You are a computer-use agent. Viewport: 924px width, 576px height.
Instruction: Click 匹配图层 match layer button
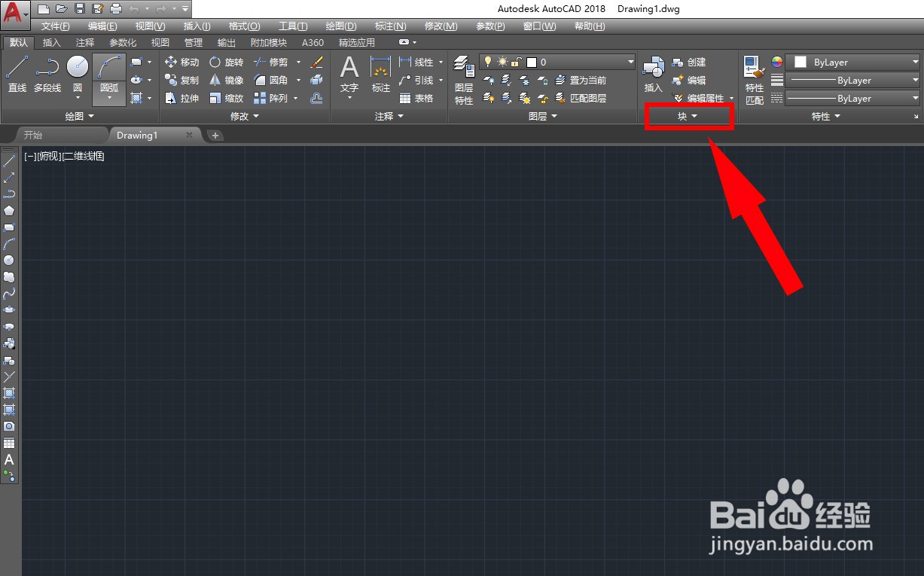[581, 99]
